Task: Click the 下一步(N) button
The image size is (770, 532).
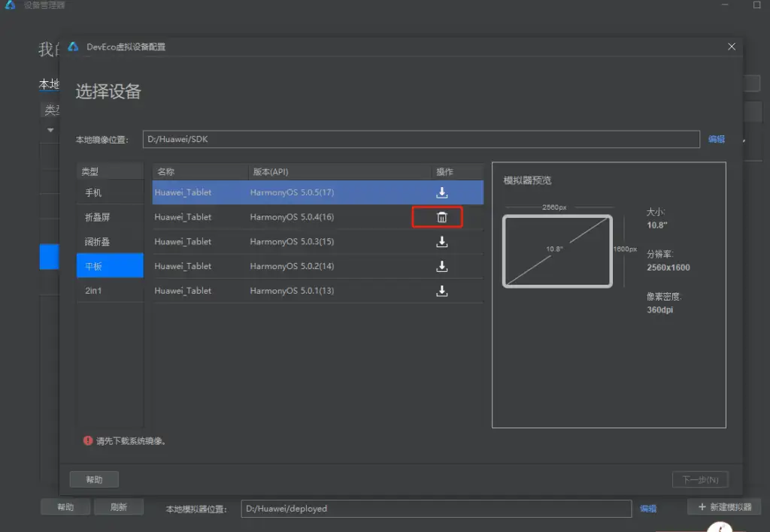Action: click(699, 479)
